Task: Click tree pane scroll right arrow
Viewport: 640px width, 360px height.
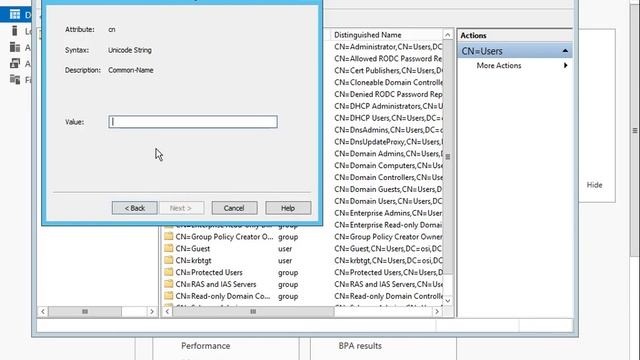Action: tap(152, 311)
